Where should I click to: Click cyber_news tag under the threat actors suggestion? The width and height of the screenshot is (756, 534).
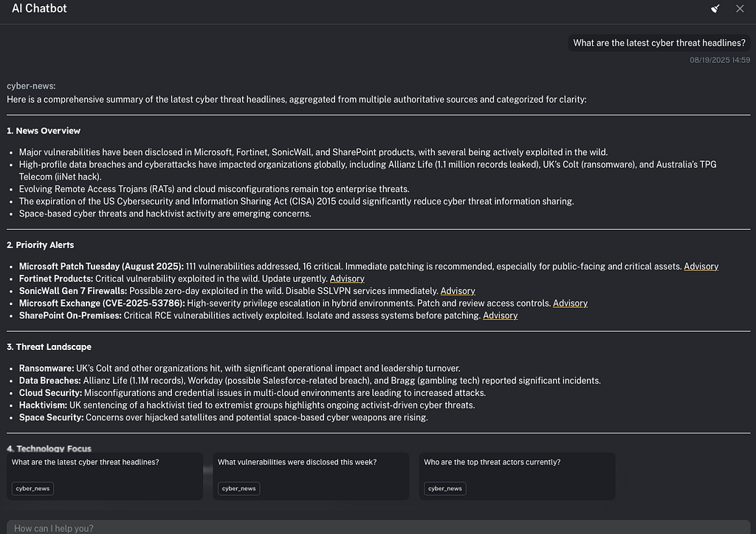(444, 489)
